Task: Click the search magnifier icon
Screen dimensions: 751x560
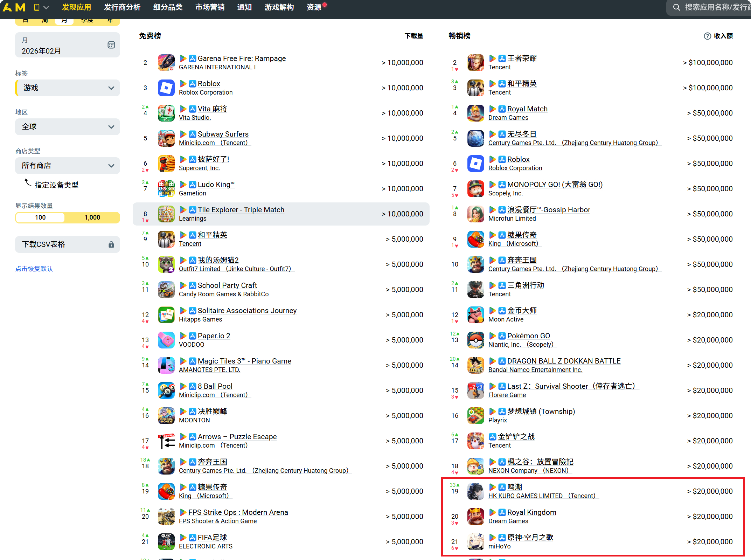Action: (676, 7)
